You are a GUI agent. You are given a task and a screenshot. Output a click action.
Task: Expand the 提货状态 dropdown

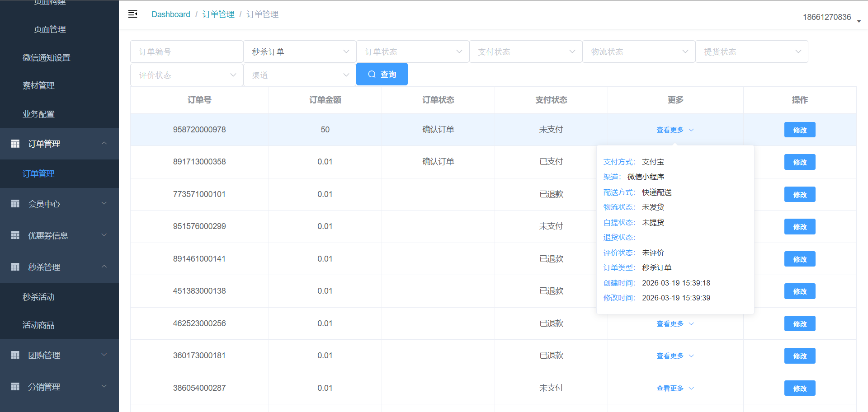pos(751,51)
